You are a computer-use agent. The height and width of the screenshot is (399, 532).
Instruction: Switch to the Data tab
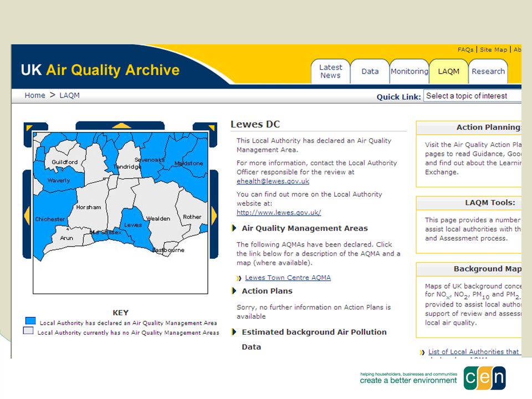pyautogui.click(x=370, y=71)
